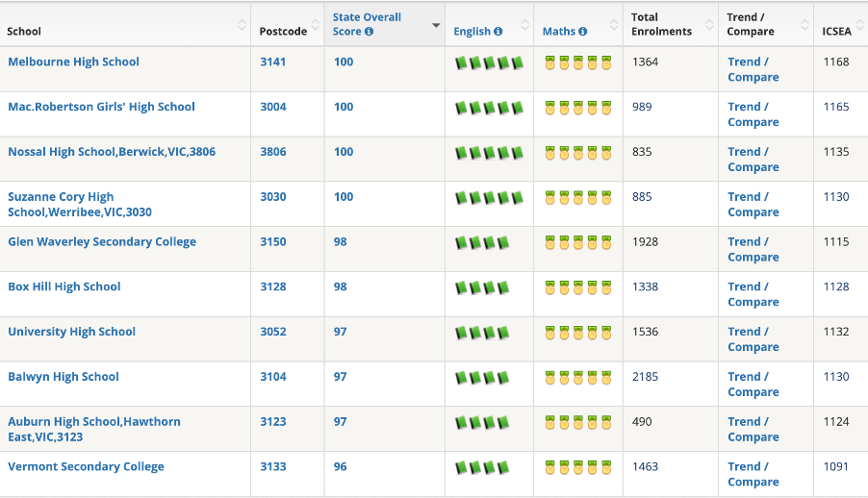Open Trend / Compare for Balwyn High School
Viewport: 868px width, 498px height.
point(753,384)
